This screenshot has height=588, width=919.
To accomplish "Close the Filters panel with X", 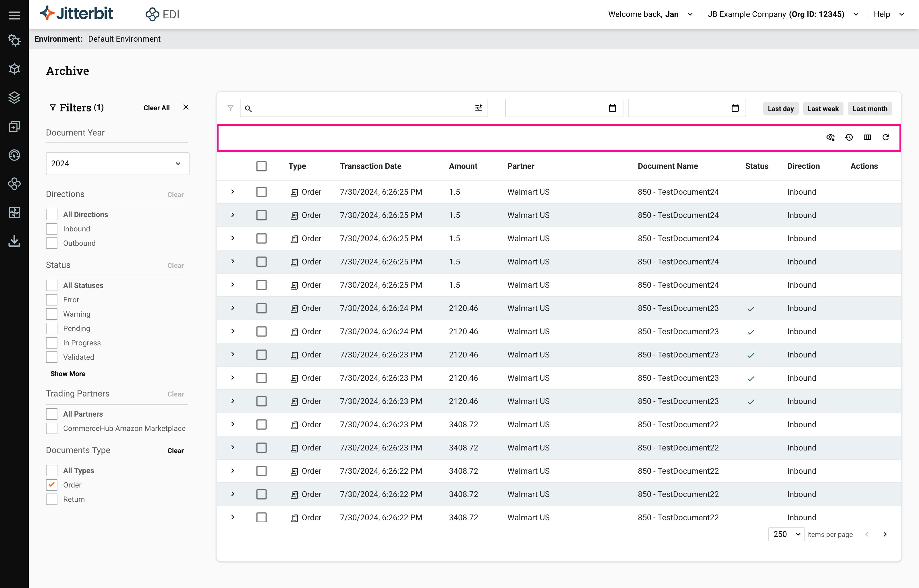I will [186, 107].
